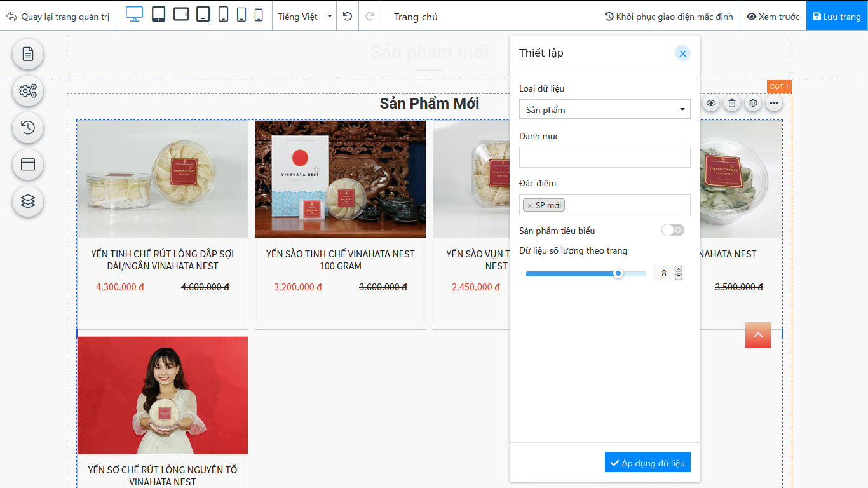Image resolution: width=868 pixels, height=488 pixels.
Task: Click YẾN SƠ CHẾ RÚT LÔNG NGUYÊN TỔ title
Action: [163, 476]
